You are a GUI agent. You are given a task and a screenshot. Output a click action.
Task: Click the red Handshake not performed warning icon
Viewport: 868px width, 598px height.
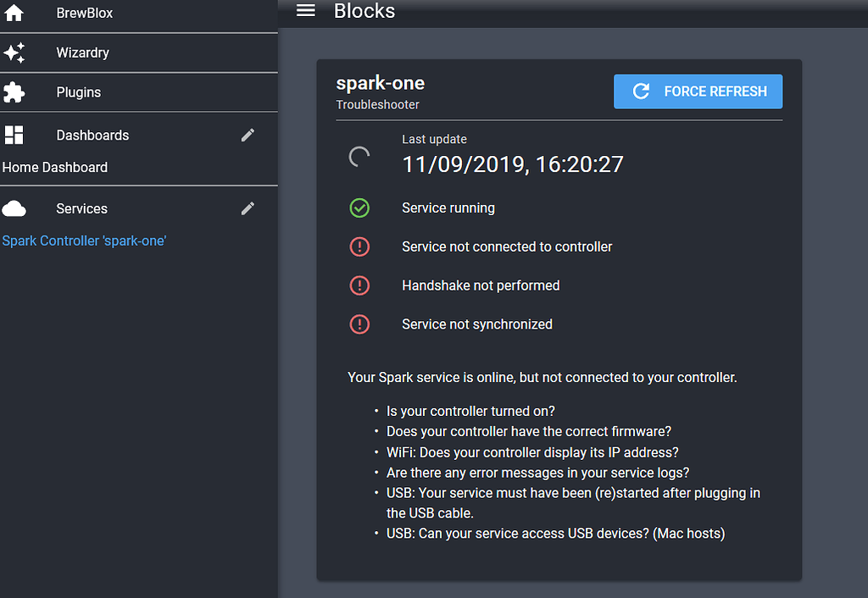point(359,285)
